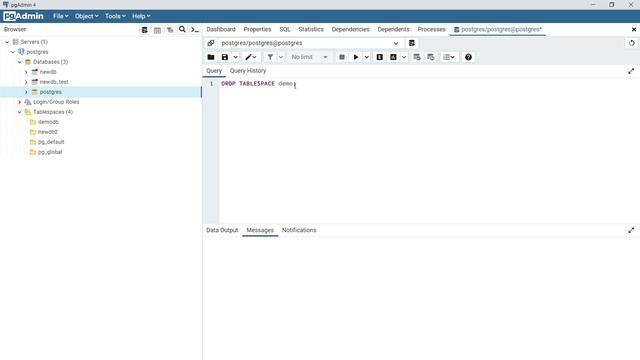Select the demodb tablespace
The width and height of the screenshot is (640, 360).
click(x=48, y=122)
